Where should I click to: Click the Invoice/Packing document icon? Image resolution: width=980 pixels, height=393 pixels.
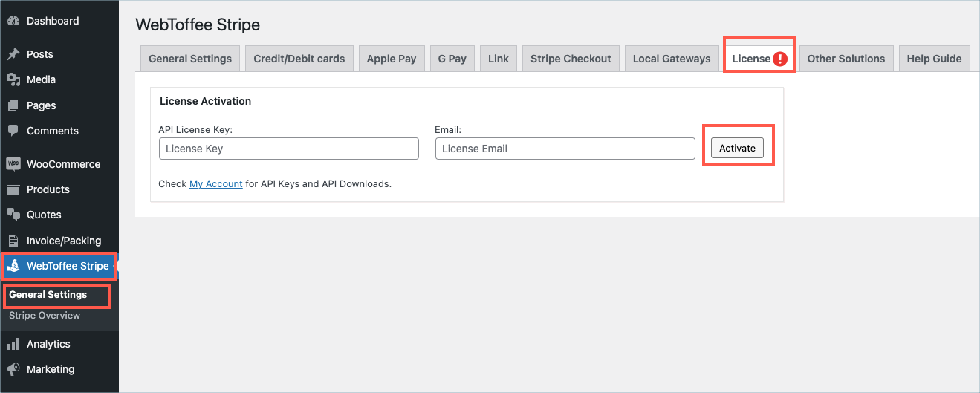[13, 241]
